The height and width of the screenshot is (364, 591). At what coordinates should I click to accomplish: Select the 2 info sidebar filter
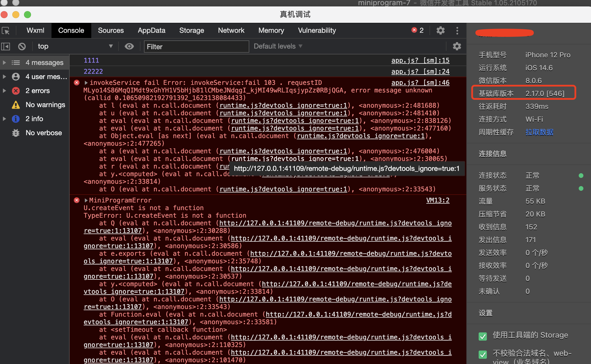pyautogui.click(x=34, y=119)
